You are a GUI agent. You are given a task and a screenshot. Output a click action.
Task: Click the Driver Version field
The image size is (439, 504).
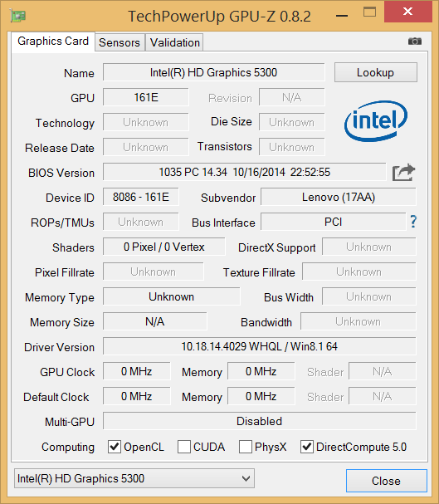coord(260,346)
